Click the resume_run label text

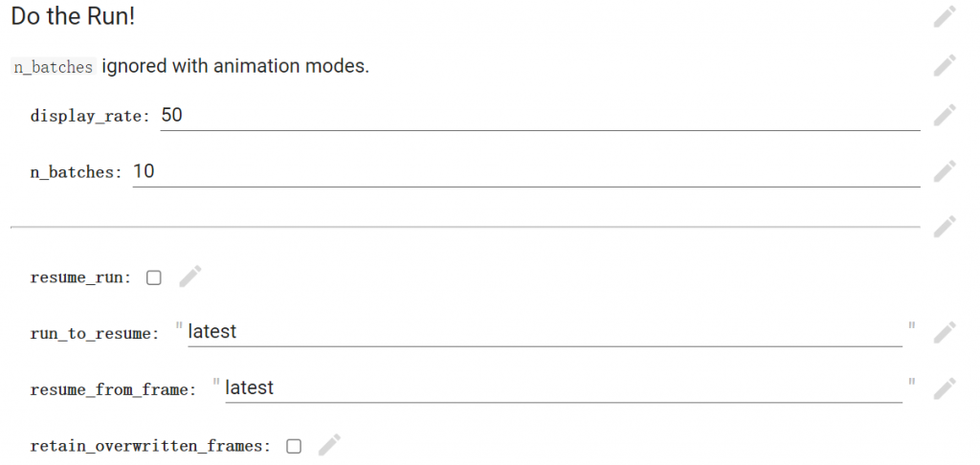pos(80,278)
